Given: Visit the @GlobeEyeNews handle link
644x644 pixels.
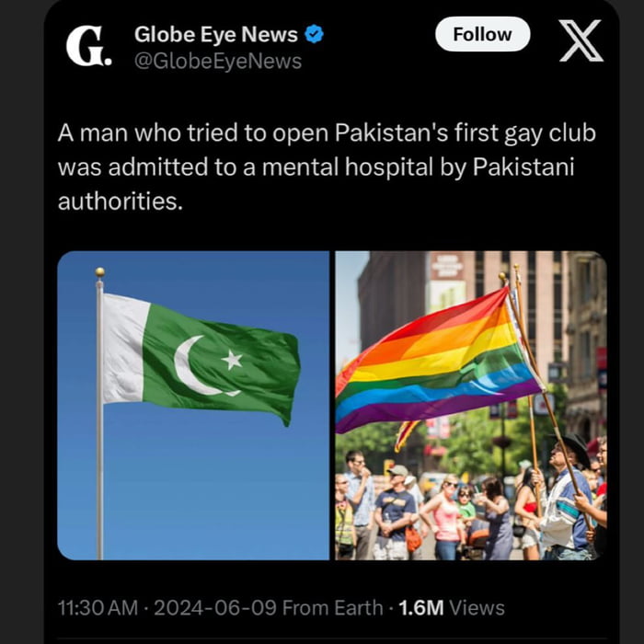Looking at the screenshot, I should click(x=218, y=62).
